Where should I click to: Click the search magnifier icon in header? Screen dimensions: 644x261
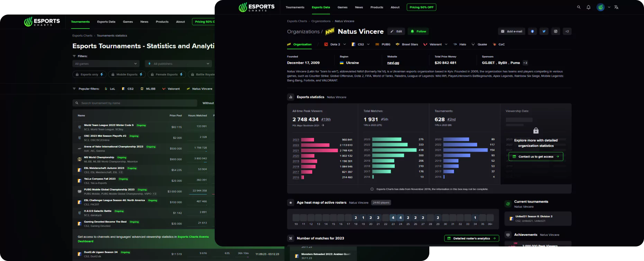579,7
